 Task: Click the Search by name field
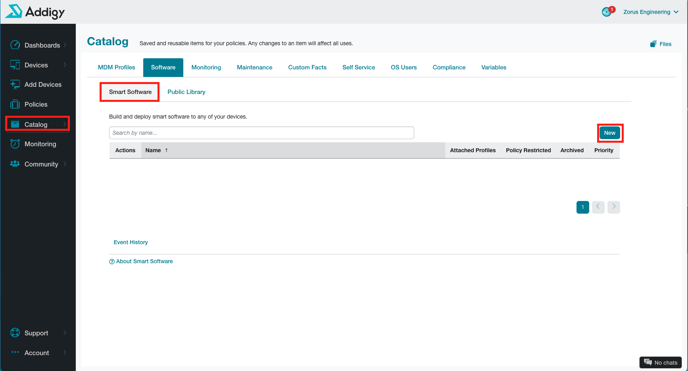point(262,133)
